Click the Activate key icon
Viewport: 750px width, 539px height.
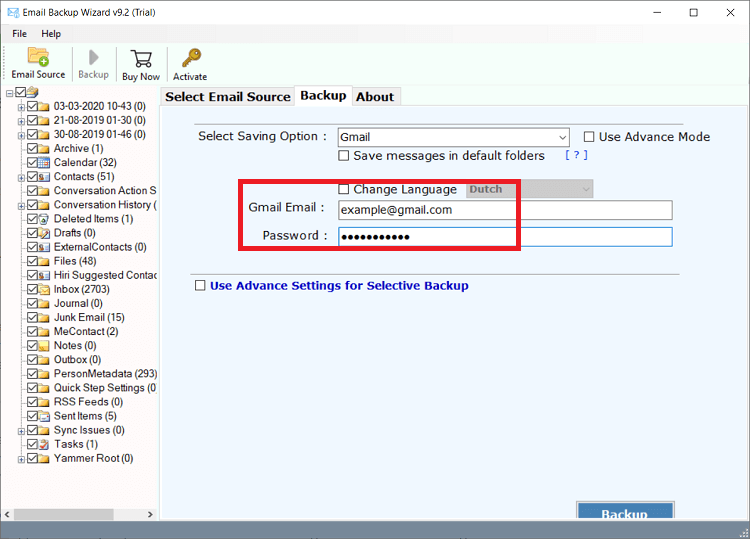point(191,58)
